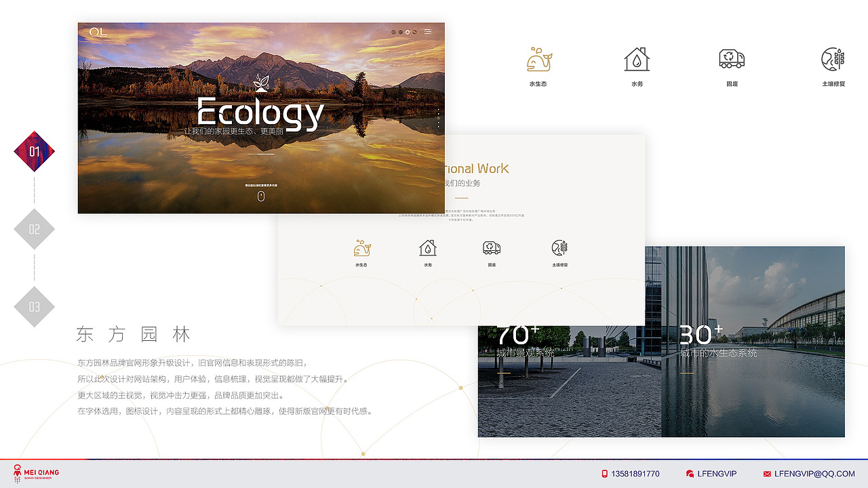This screenshot has width=868, height=488.
Task: Click the WeChat icon in footer
Action: click(690, 474)
